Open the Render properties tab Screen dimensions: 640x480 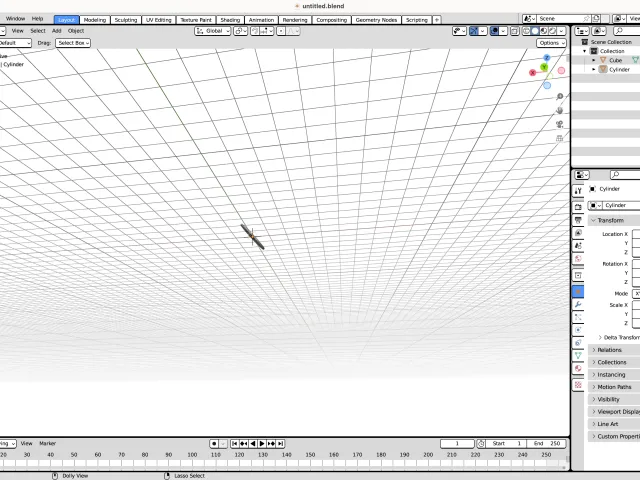pyautogui.click(x=578, y=207)
